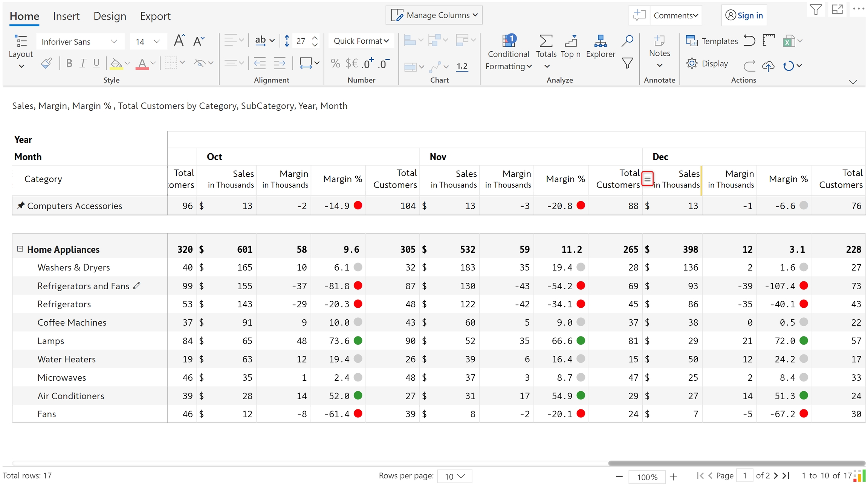Increase the font size with the large A
The image size is (868, 487).
pos(179,41)
